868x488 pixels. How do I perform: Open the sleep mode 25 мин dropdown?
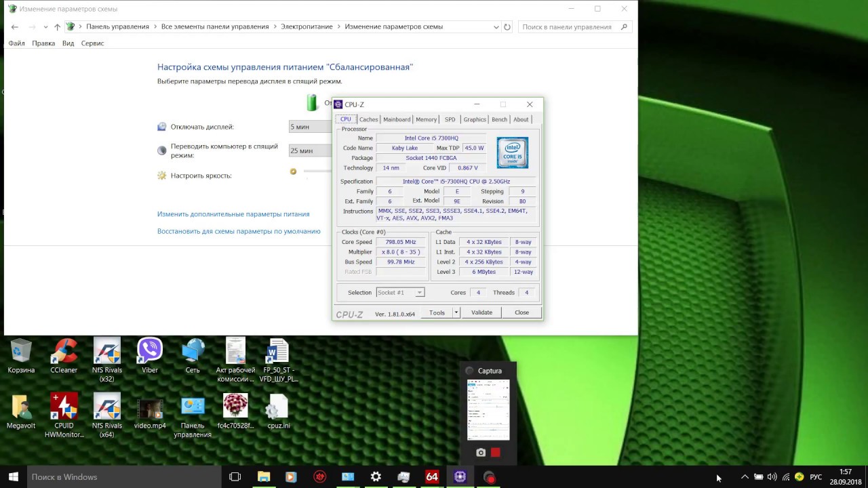pyautogui.click(x=310, y=150)
